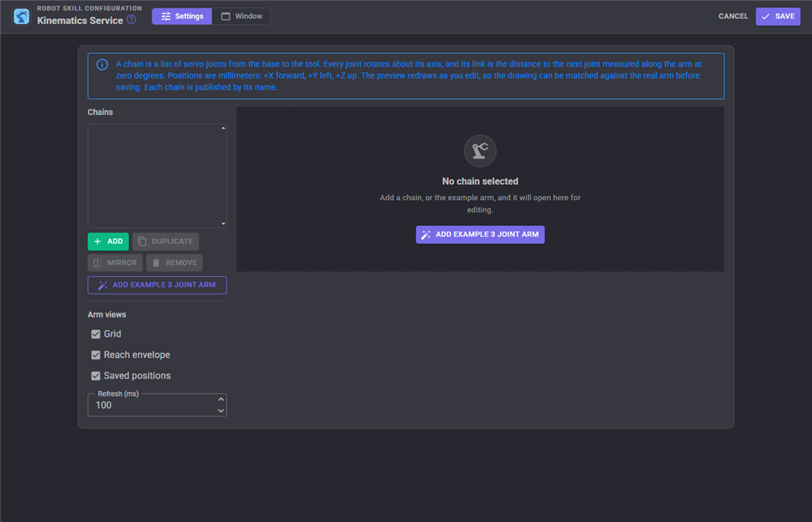The height and width of the screenshot is (522, 812).
Task: Click the CANCEL button
Action: click(733, 16)
